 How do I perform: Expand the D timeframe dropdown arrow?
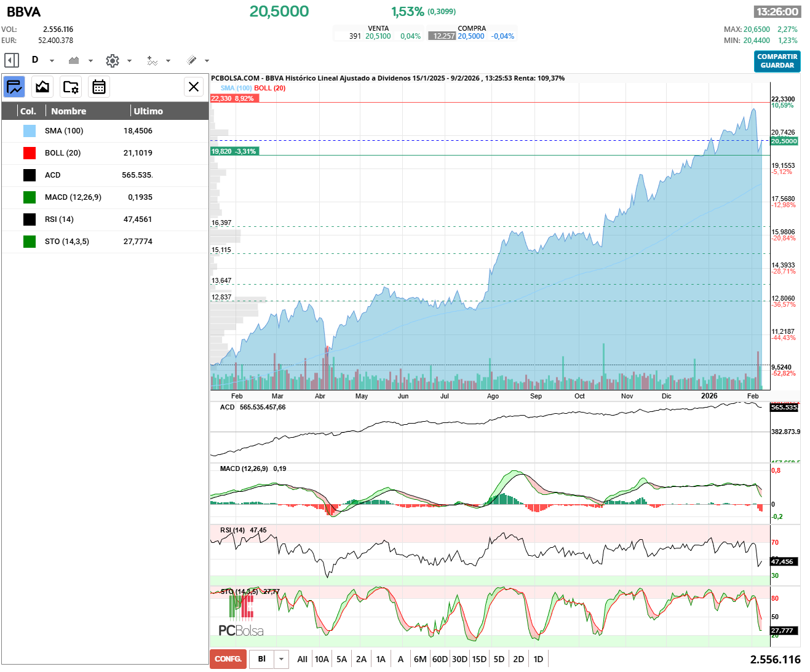point(52,61)
